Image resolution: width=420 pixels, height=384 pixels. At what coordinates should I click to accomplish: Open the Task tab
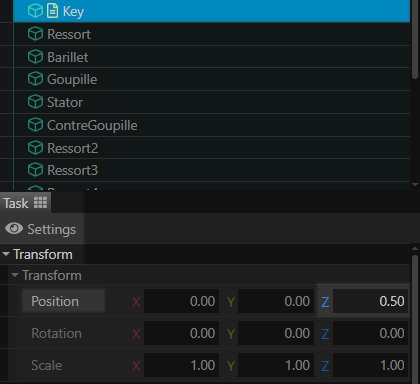[25, 203]
